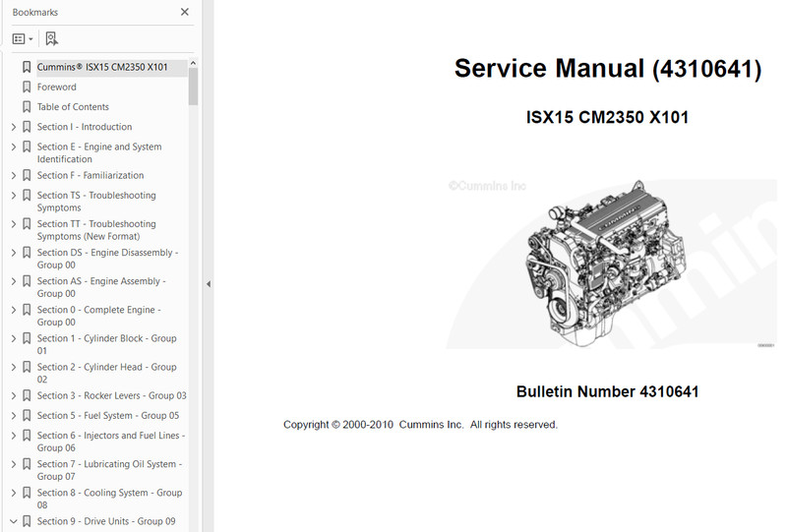This screenshot has height=532, width=787.
Task: Expand Section F - Familiarization
Action: (x=14, y=176)
